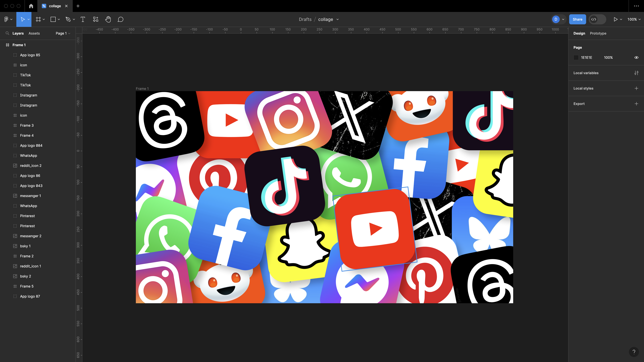Edit the page color 100% opacity field

(x=608, y=58)
